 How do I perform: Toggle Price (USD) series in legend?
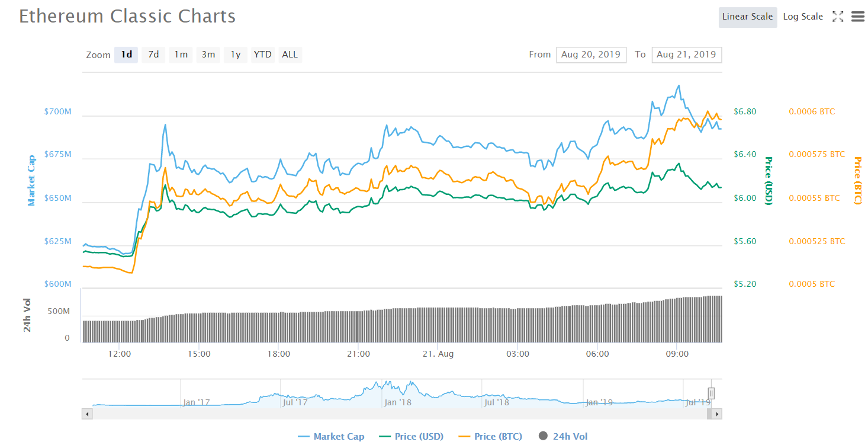point(411,437)
